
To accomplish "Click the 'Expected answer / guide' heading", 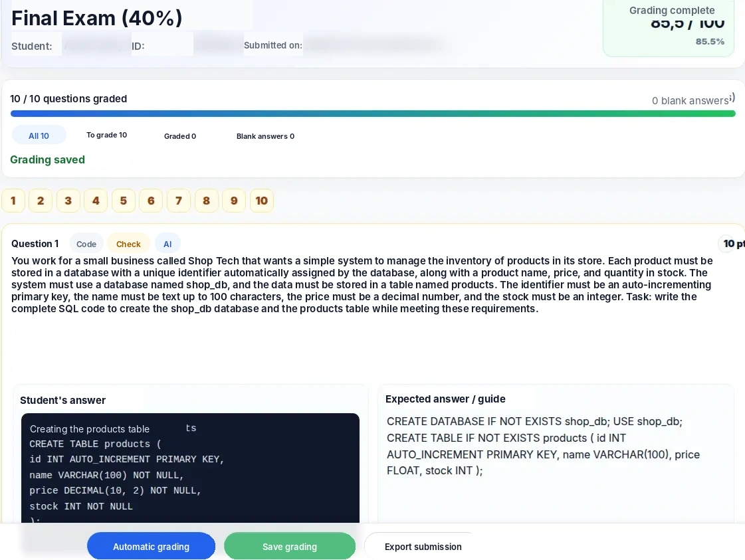I will (445, 399).
